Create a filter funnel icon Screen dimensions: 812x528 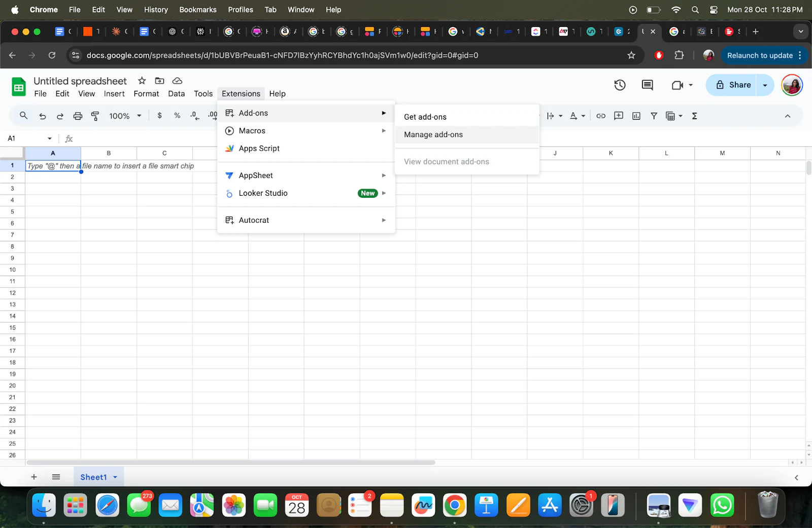[x=654, y=116]
